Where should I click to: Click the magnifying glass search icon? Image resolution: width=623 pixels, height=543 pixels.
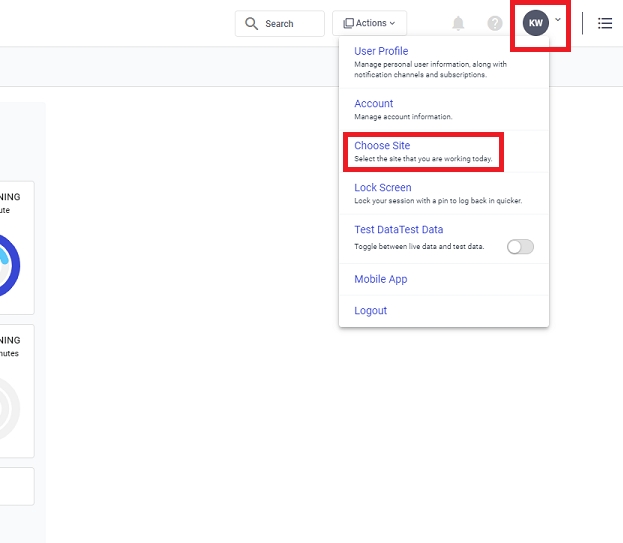click(252, 23)
